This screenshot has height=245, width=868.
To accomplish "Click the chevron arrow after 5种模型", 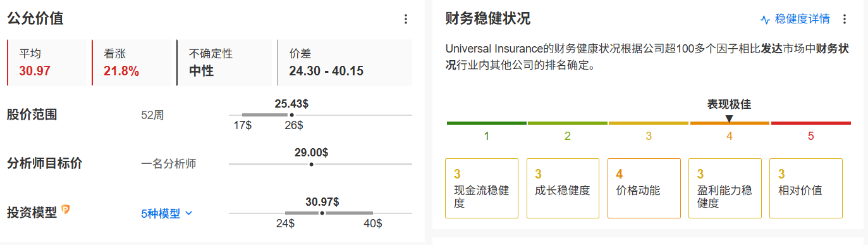I will pos(188,213).
